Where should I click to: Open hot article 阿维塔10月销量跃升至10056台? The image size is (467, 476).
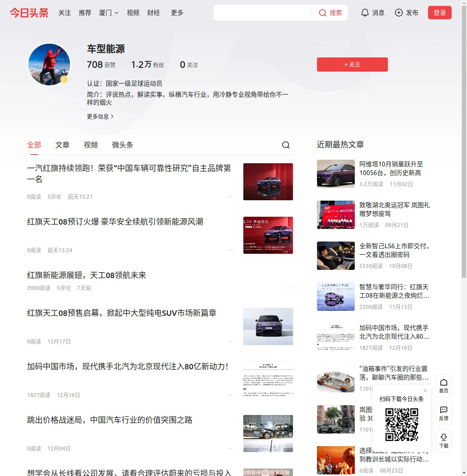(x=391, y=168)
